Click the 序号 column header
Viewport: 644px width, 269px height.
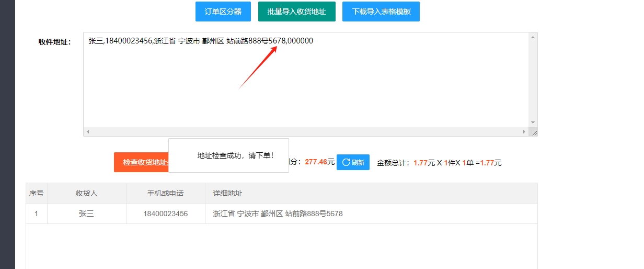click(x=36, y=193)
